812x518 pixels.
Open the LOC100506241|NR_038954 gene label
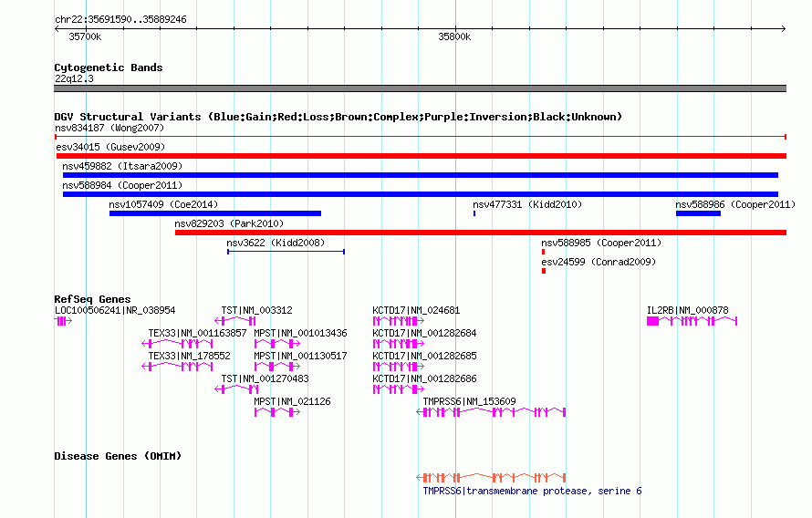point(115,310)
